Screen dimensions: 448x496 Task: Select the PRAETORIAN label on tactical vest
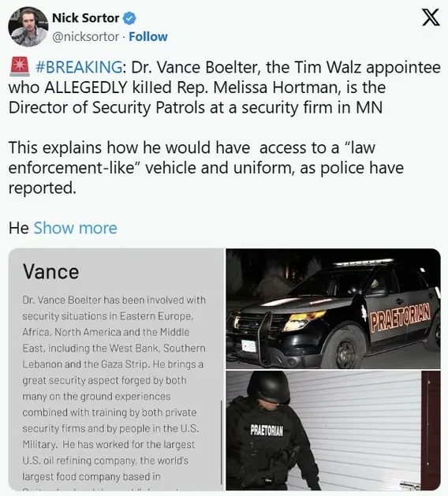(267, 431)
